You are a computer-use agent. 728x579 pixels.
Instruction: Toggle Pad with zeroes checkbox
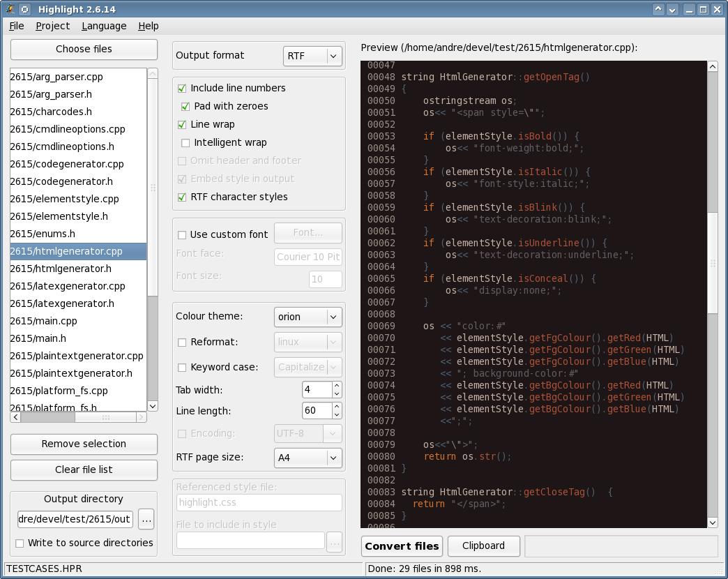[185, 106]
